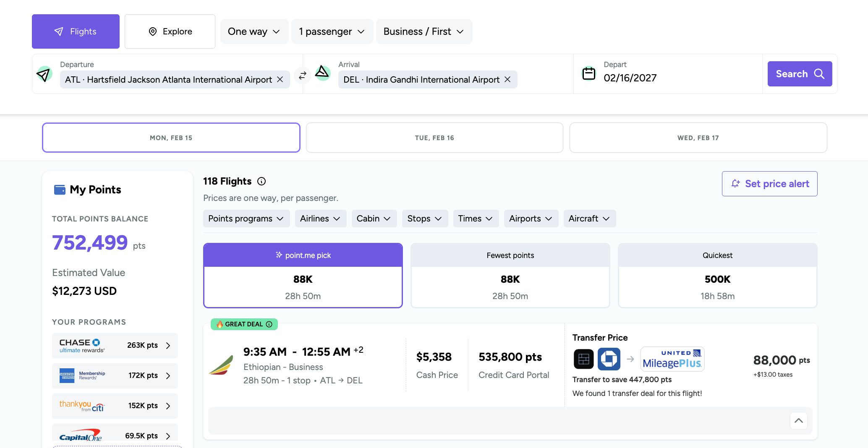Click the United MileagePlus logo
868x448 pixels.
(x=672, y=359)
